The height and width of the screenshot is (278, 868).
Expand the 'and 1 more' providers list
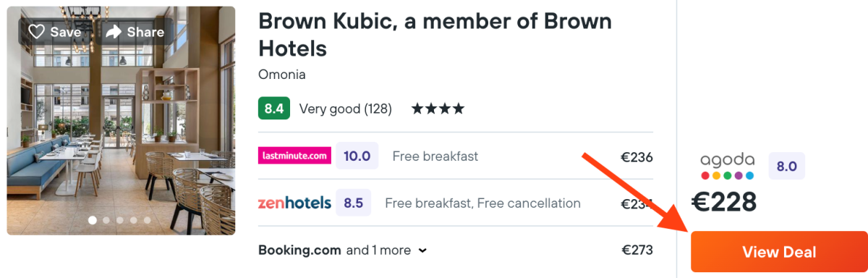[x=378, y=250]
